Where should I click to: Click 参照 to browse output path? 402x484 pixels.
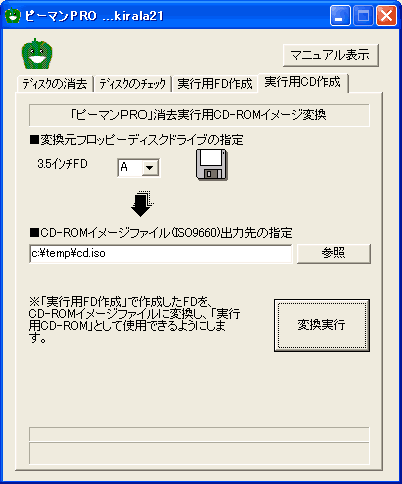click(334, 254)
